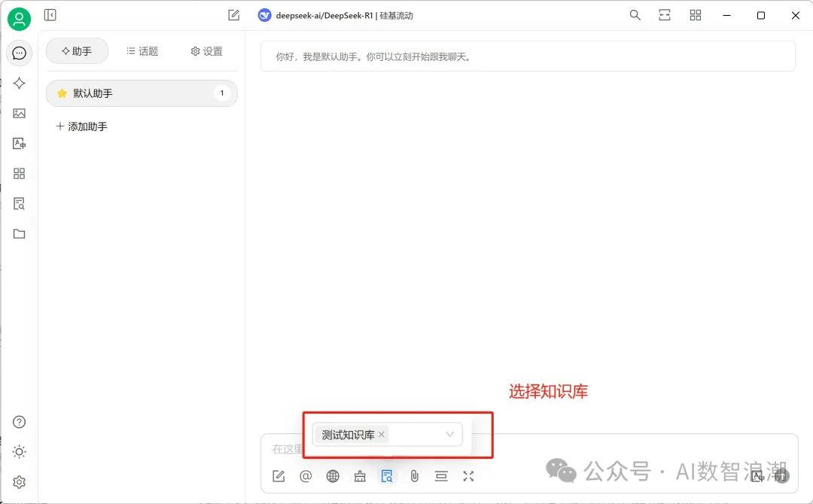Switch to the 助手 tab

tap(77, 51)
